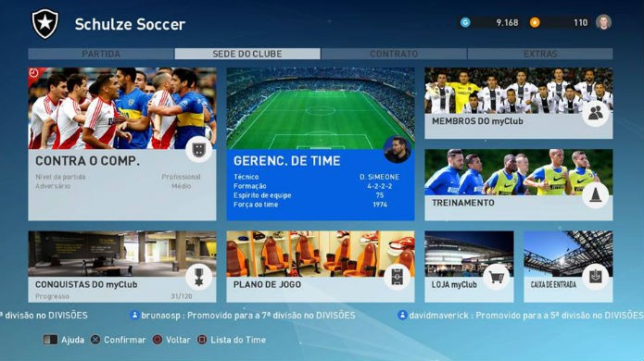644x361 pixels.
Task: Click the circle button icon for Voltar
Action: [158, 340]
